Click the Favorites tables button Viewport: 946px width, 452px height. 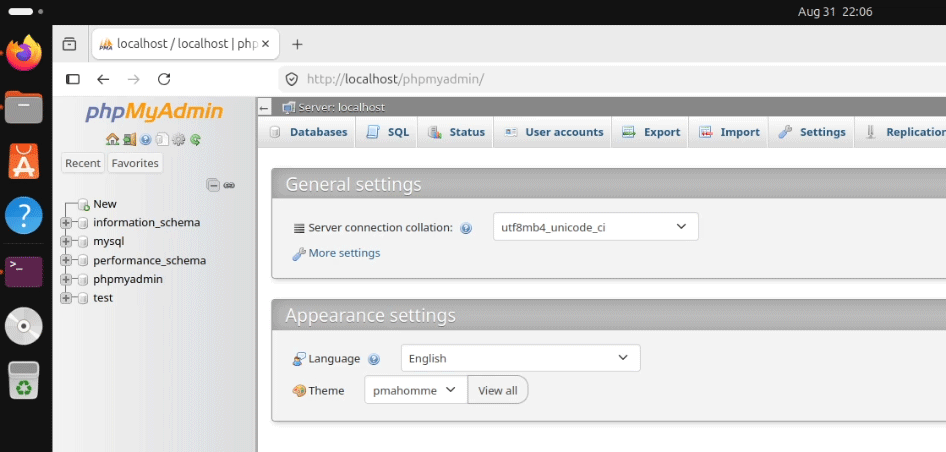135,163
